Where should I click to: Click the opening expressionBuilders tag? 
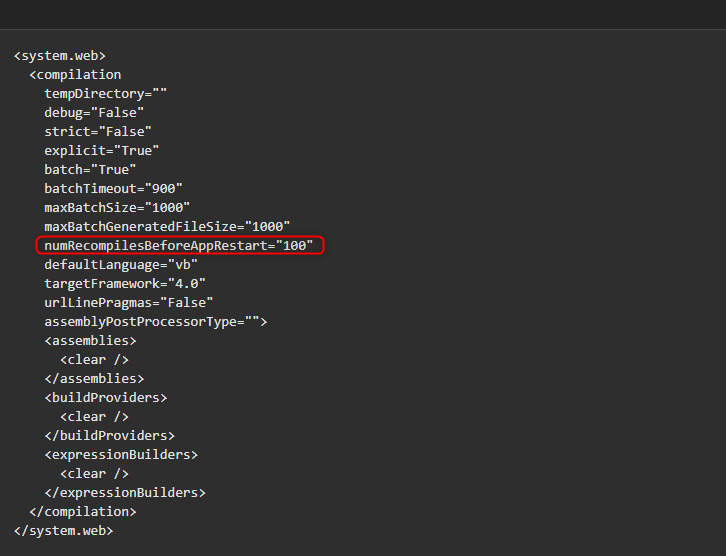point(121,455)
